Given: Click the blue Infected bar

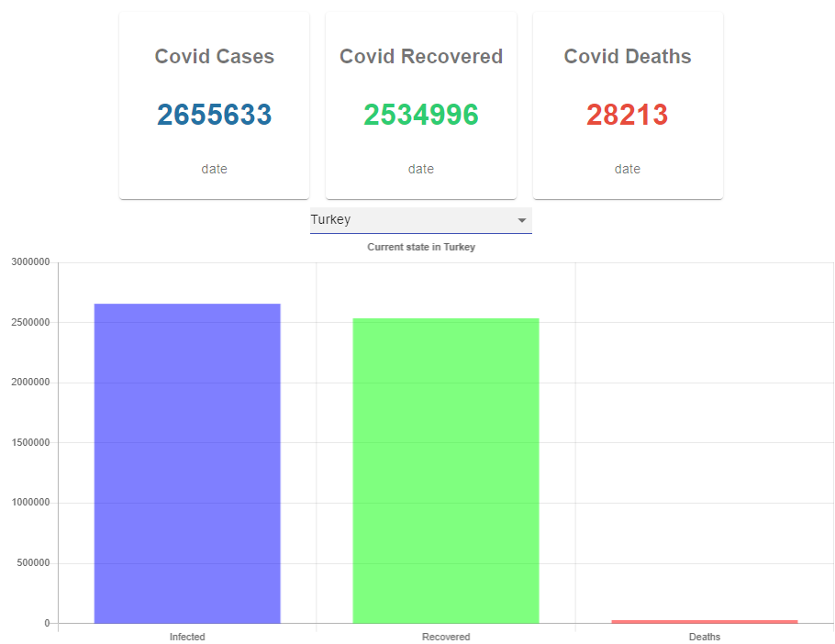Looking at the screenshot, I should coord(186,459).
